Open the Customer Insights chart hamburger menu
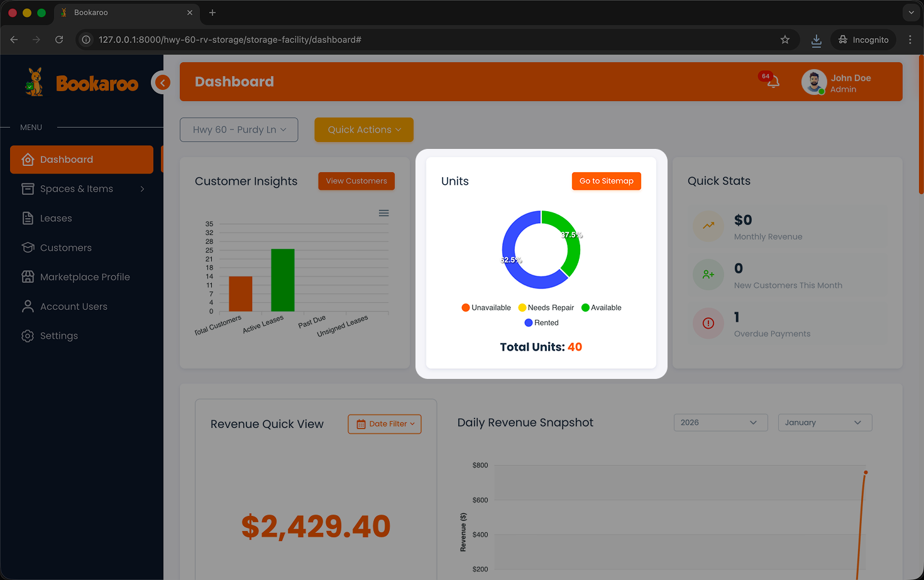This screenshot has height=580, width=924. click(383, 213)
